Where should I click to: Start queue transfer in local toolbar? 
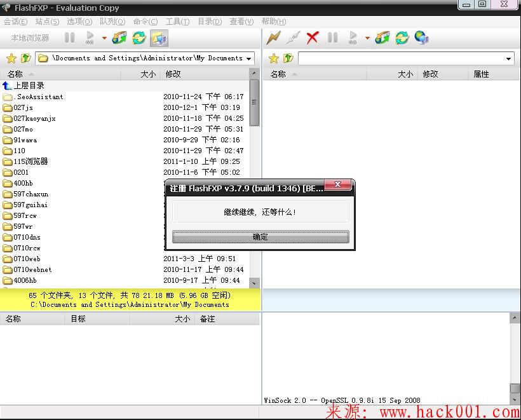tap(90, 37)
